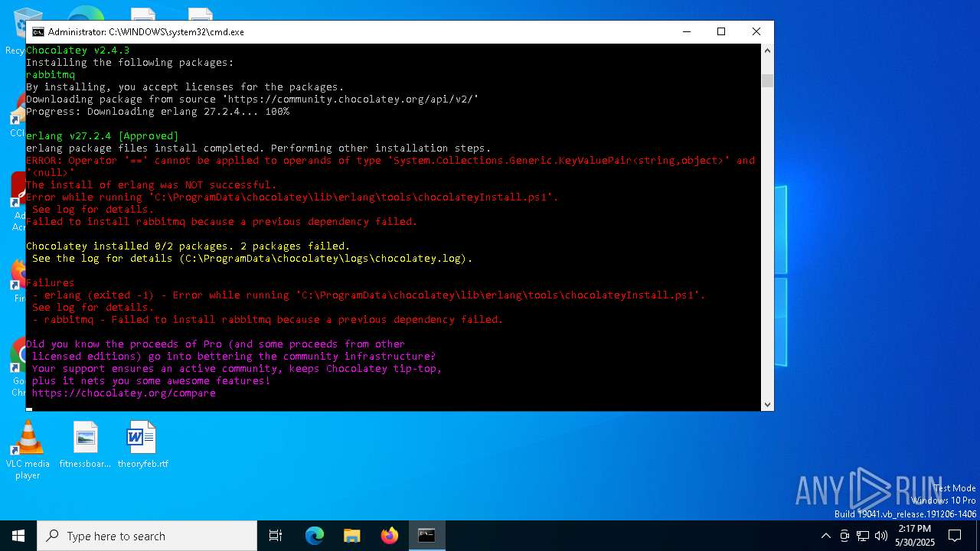Click the scroll up arrow in cmd window
Viewport: 980px width, 551px height.
(767, 50)
